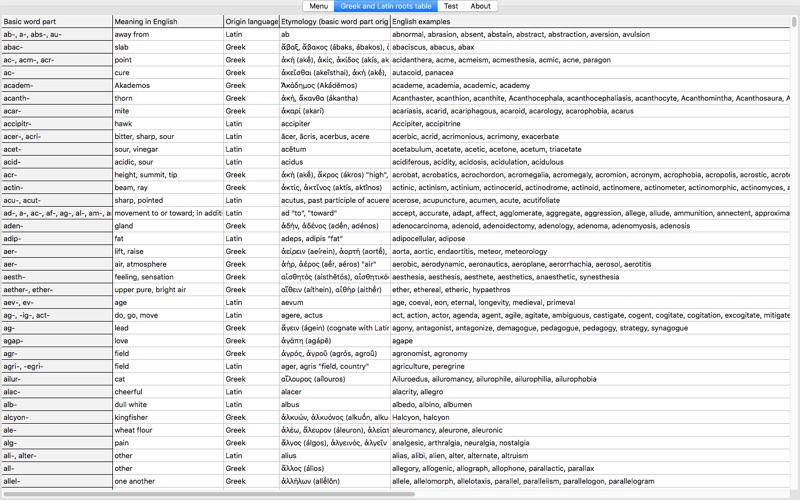Viewport: 800px width, 500px height.
Task: Click the vertical scrollbar thumb
Action: tap(794, 22)
